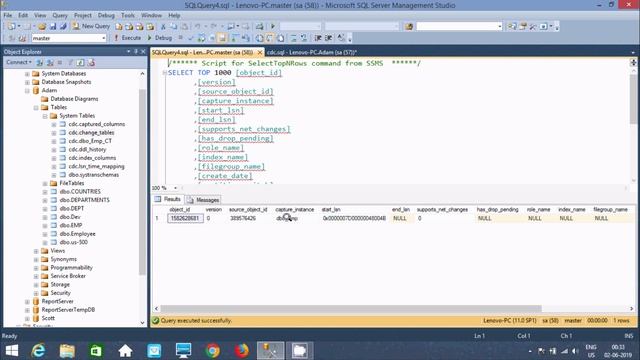
Task: Click the capture_instance column header
Action: [295, 210]
